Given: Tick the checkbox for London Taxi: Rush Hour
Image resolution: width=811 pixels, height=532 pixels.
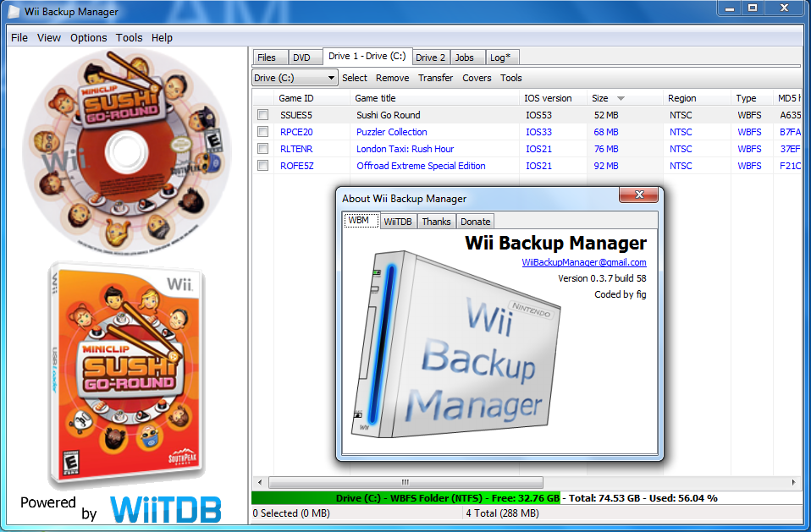Looking at the screenshot, I should pyautogui.click(x=262, y=149).
